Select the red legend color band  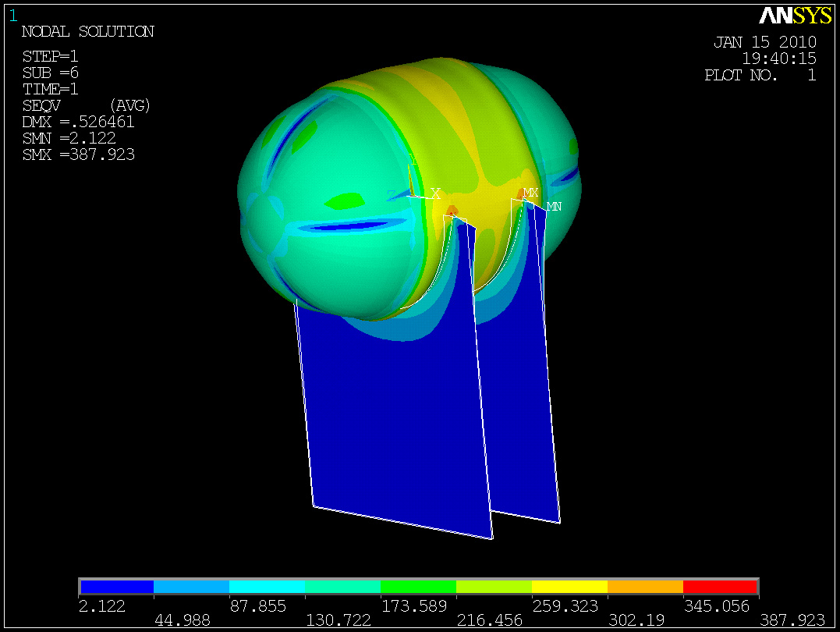point(720,586)
